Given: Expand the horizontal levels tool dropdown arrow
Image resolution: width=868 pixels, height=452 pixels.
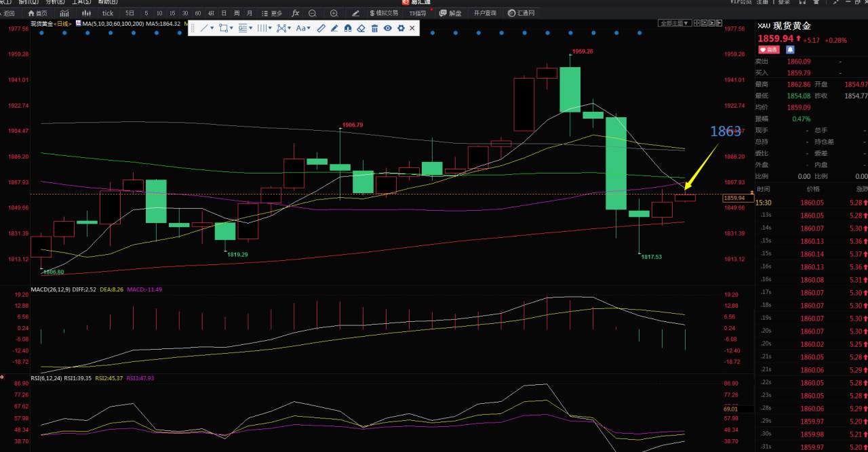Looking at the screenshot, I should pos(252,28).
